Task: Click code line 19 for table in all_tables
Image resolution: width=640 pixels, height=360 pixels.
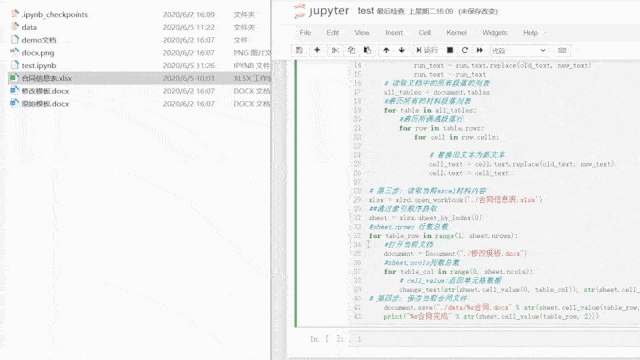Action: click(x=430, y=110)
